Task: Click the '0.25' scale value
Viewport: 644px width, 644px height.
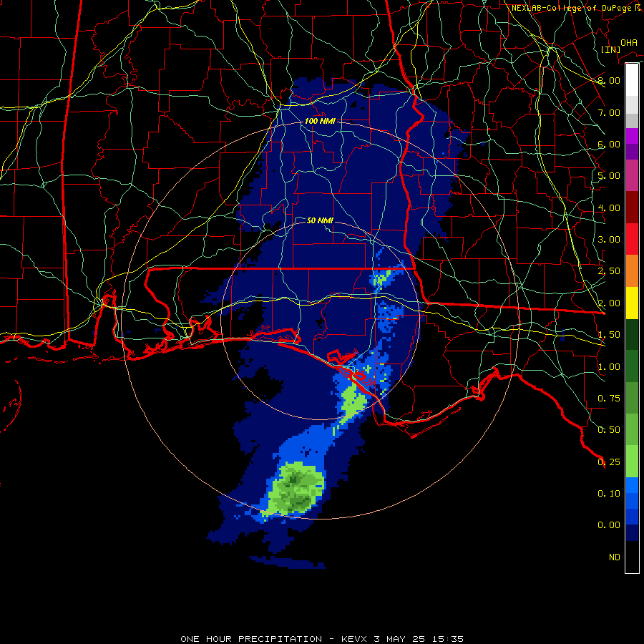Action: (x=609, y=462)
